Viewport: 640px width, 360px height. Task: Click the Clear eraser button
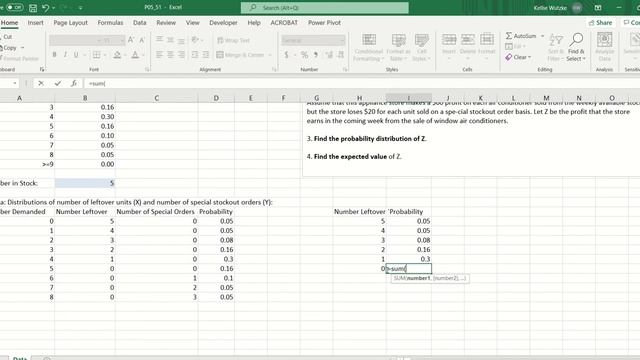click(518, 57)
